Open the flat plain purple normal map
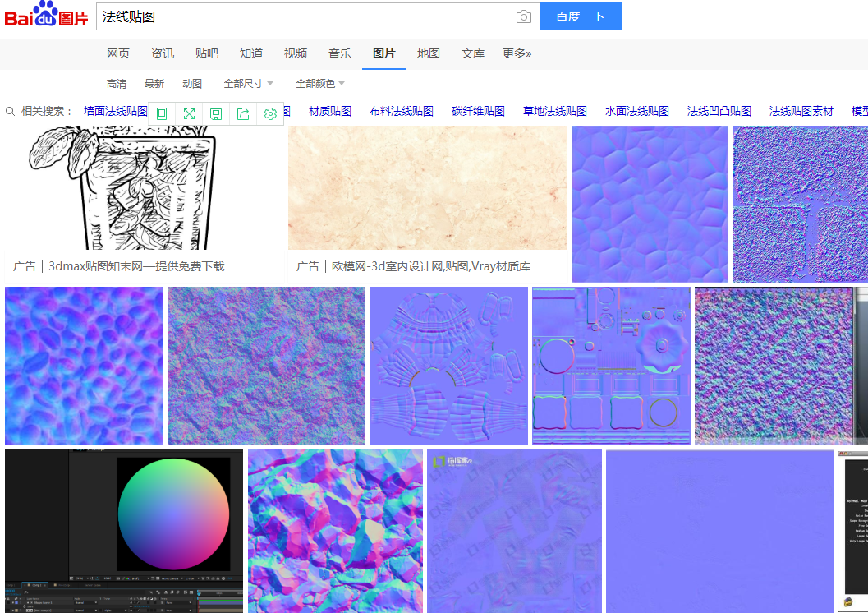The height and width of the screenshot is (613, 868). [x=719, y=531]
